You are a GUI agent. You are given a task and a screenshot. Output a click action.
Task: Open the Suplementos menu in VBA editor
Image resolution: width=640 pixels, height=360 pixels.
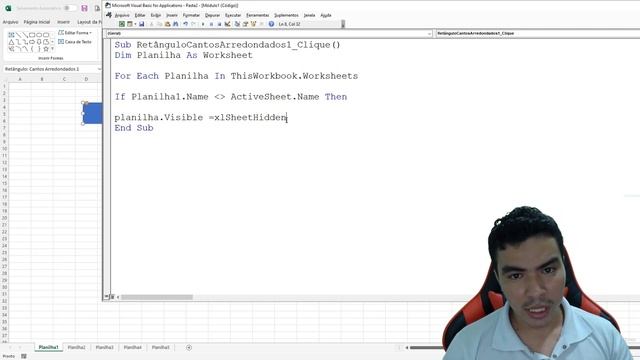click(286, 15)
